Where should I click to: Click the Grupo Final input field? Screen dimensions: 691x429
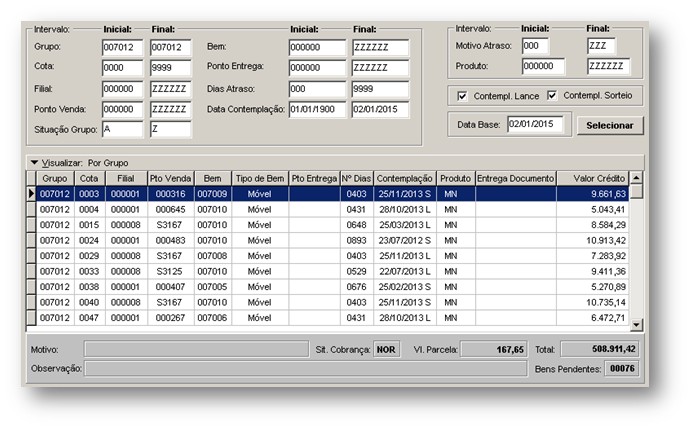[171, 48]
